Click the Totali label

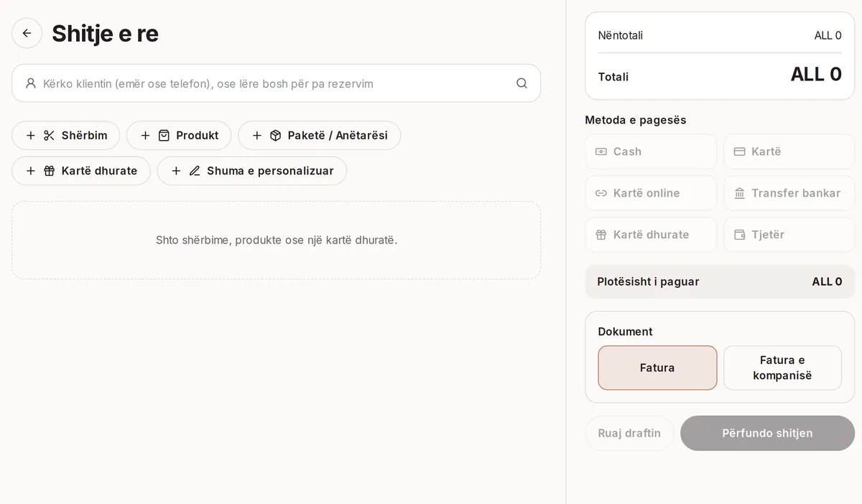coord(613,77)
